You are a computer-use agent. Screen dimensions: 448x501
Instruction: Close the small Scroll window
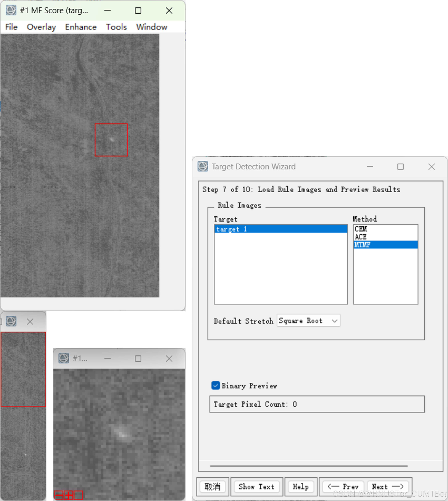30,321
